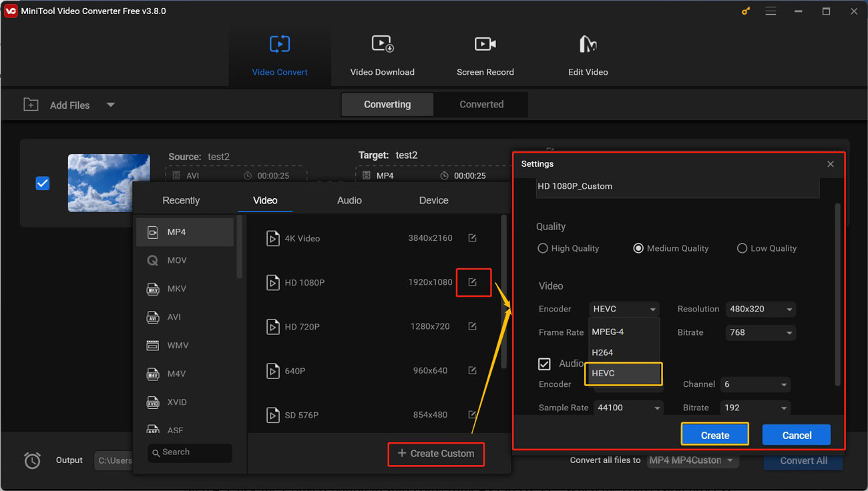868x491 pixels.
Task: Click the Create button
Action: click(x=715, y=435)
